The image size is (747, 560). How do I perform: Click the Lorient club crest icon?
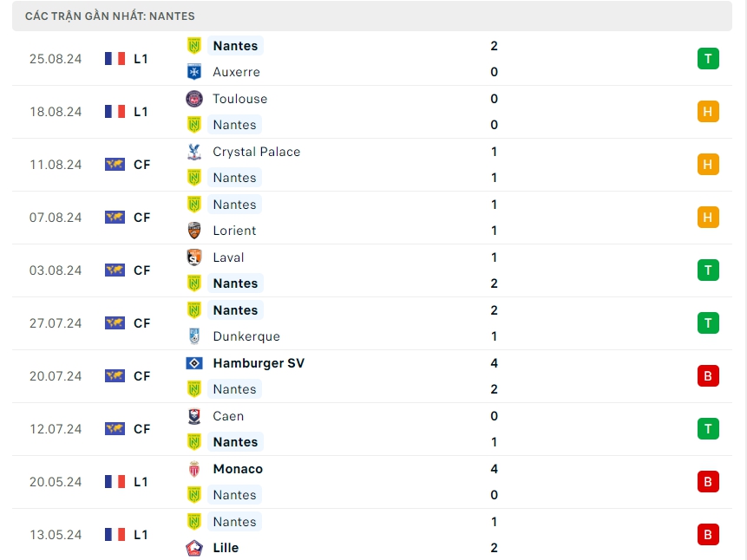point(194,231)
